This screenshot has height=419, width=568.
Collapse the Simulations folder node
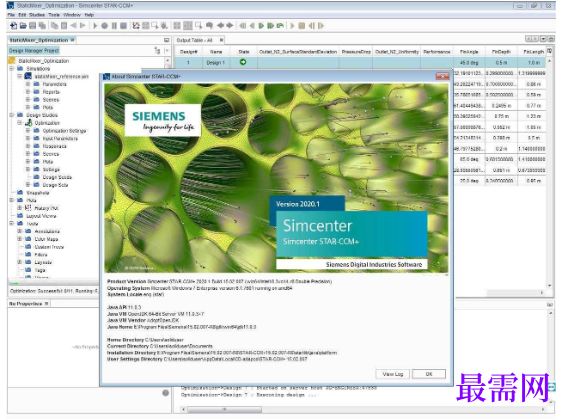pyautogui.click(x=12, y=68)
